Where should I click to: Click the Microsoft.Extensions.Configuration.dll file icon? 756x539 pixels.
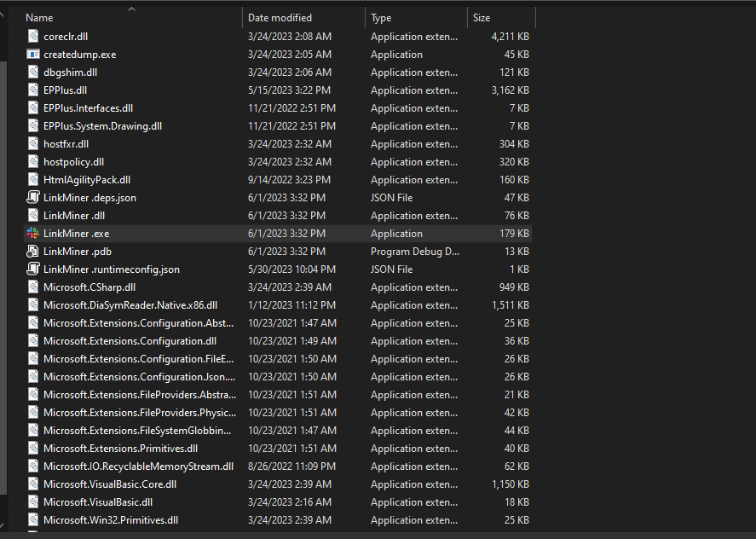[x=32, y=340]
